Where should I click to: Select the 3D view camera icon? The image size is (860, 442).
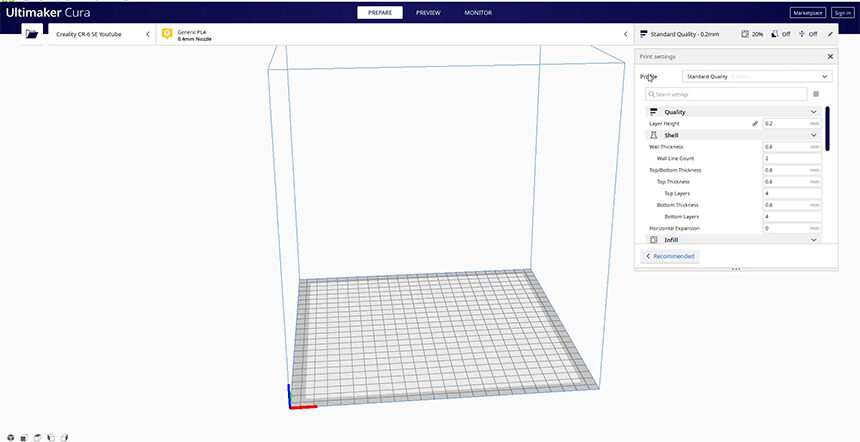click(10, 438)
